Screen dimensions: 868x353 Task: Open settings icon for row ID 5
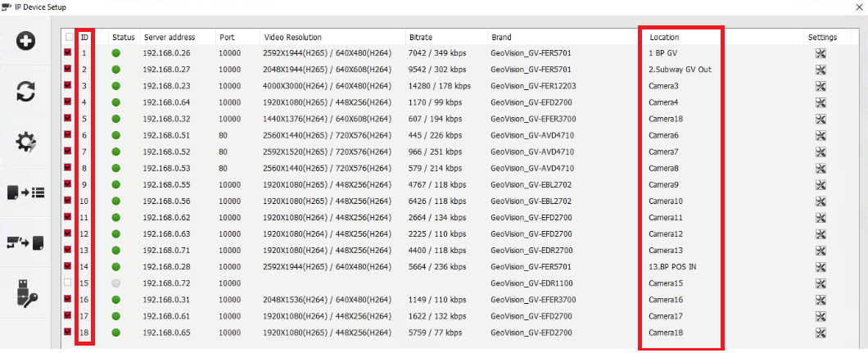click(821, 119)
